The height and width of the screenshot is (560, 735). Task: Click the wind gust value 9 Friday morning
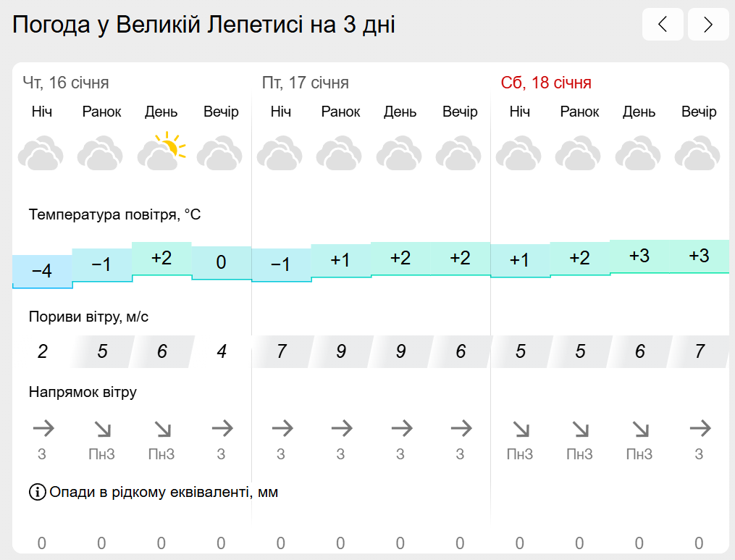tap(341, 351)
